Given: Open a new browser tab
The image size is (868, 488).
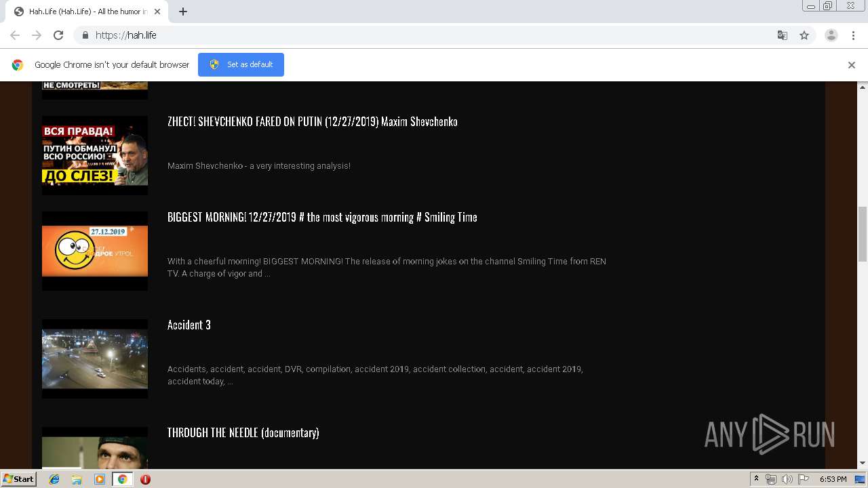Looking at the screenshot, I should pyautogui.click(x=183, y=12).
